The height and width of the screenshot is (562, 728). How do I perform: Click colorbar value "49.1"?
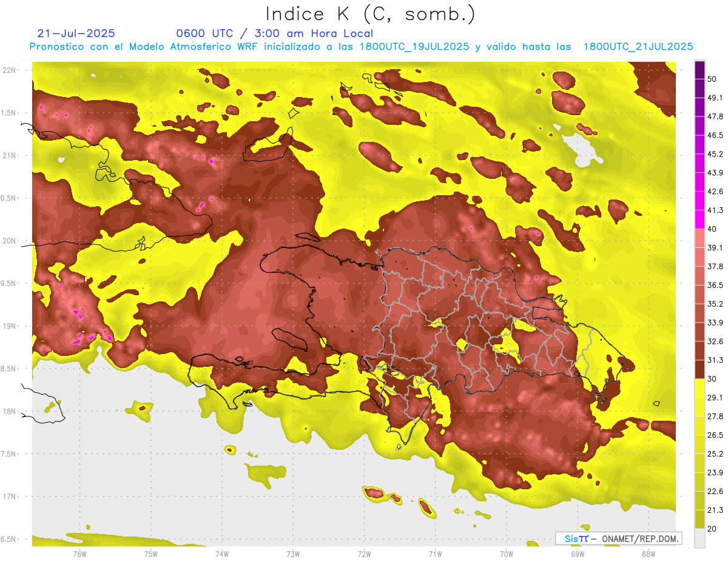click(x=715, y=97)
